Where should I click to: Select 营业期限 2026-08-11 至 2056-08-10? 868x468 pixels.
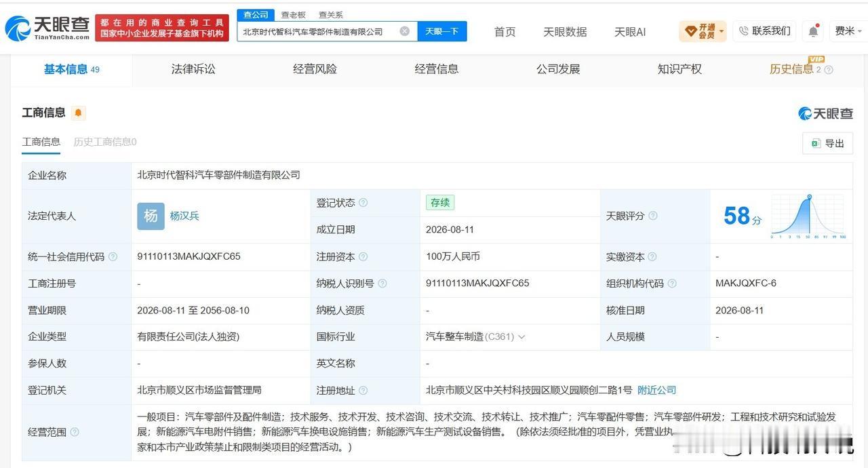click(x=193, y=310)
